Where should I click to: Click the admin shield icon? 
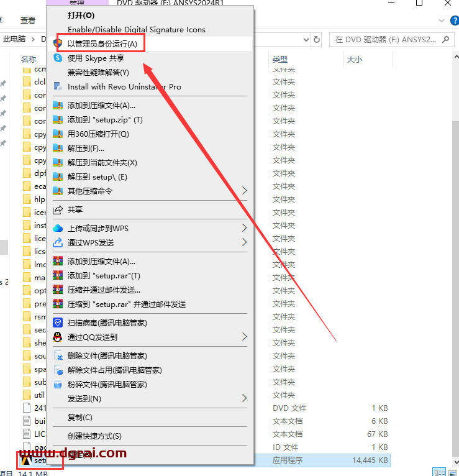tap(58, 43)
